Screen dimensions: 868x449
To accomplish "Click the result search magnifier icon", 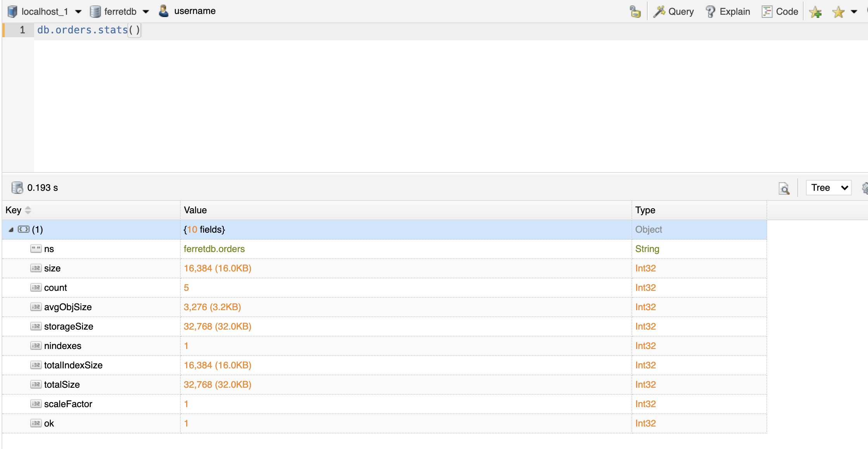I will pos(784,188).
